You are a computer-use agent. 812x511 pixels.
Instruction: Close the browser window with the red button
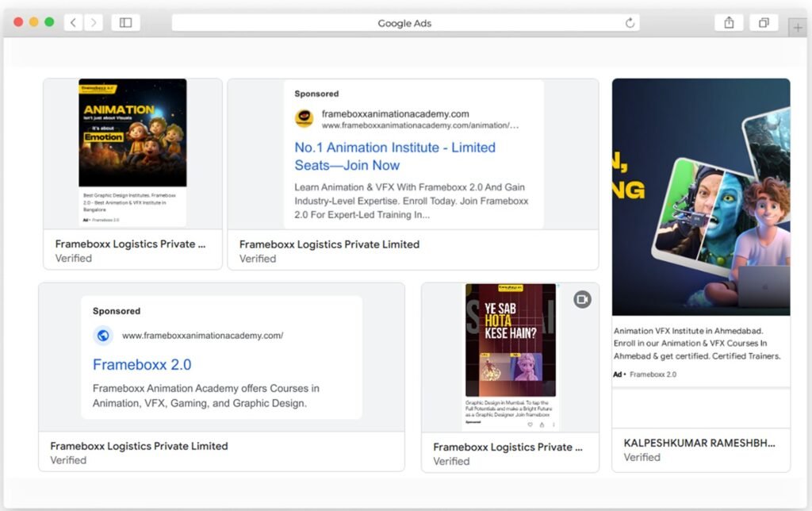pos(18,21)
